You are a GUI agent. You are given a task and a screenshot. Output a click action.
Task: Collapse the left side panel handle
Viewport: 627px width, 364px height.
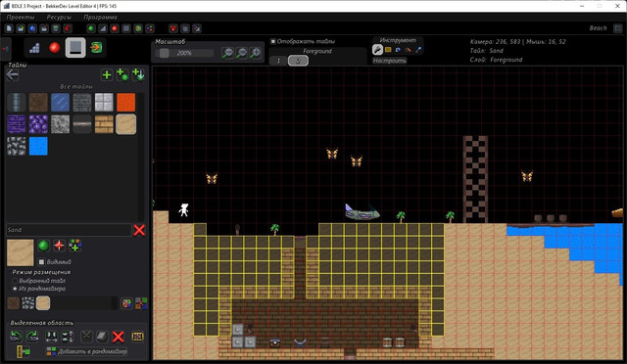tap(5, 49)
